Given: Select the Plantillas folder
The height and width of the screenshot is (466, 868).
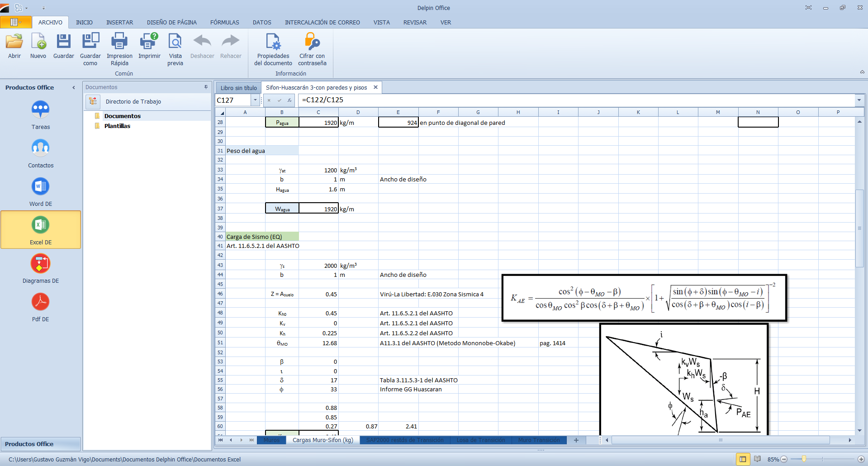Looking at the screenshot, I should (117, 126).
